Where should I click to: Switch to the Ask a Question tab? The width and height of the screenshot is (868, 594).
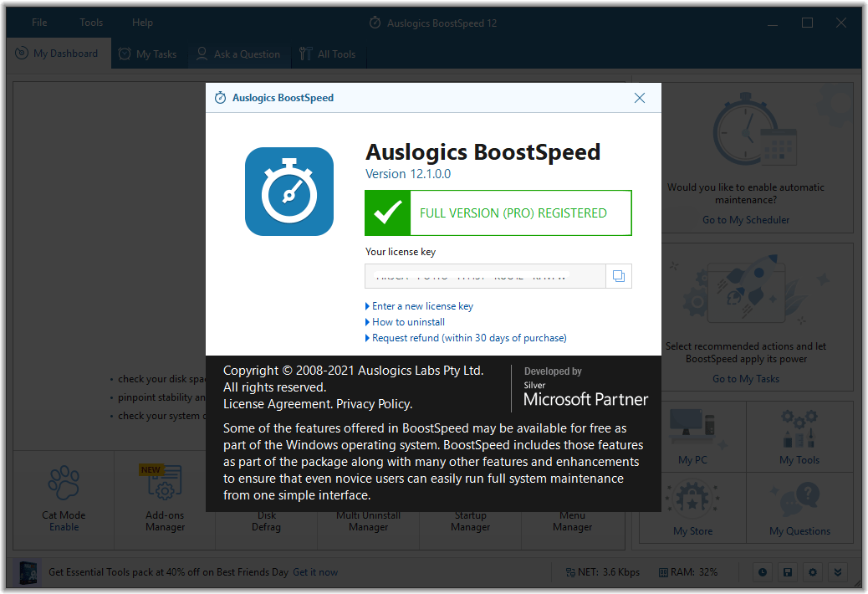coord(239,54)
